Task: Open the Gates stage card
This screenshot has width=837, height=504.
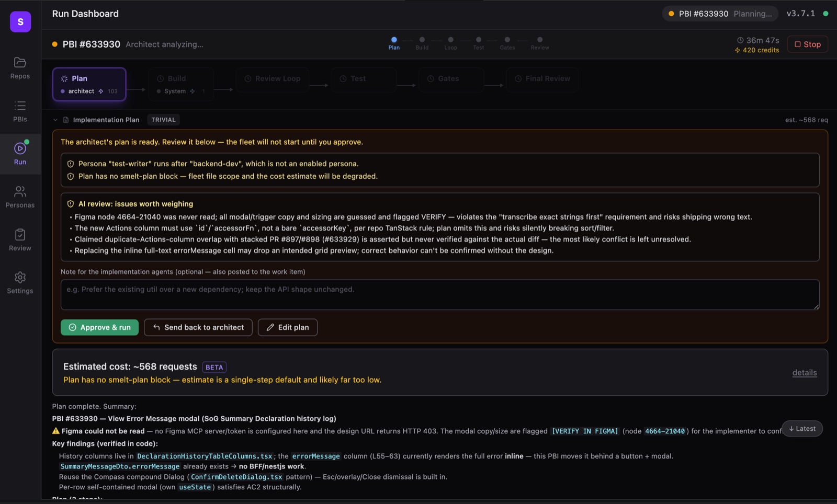Action: 450,79
